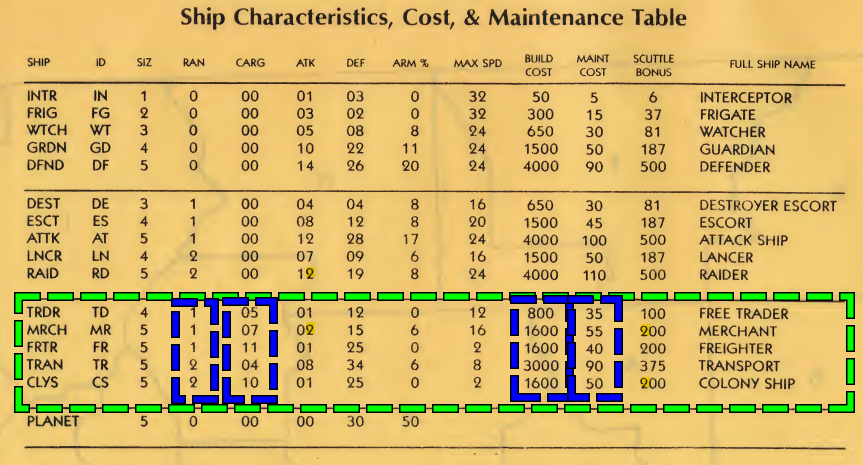Click the ATTACK SHIP armor value 17
The image size is (863, 465).
[x=410, y=239]
